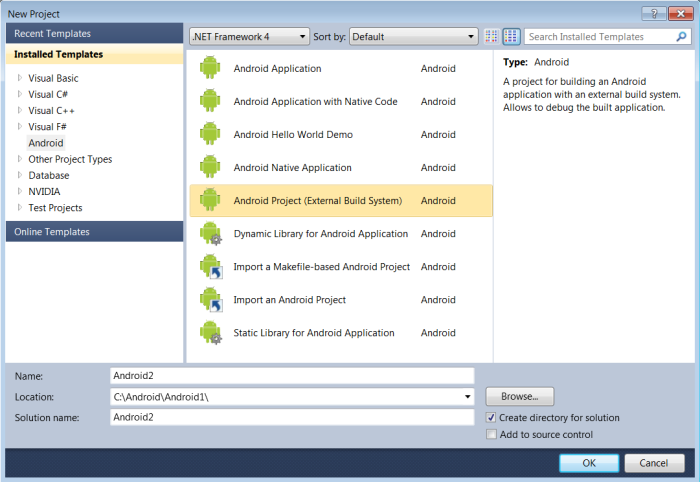Enable Add to source control checkbox

[x=491, y=435]
